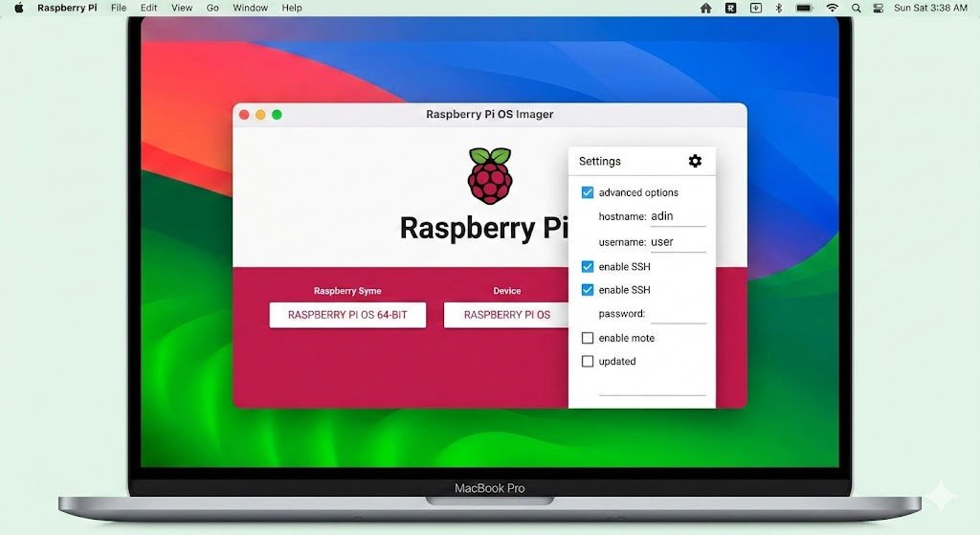Click the Device label
Screen dimensions: 980x535
pyautogui.click(x=507, y=291)
